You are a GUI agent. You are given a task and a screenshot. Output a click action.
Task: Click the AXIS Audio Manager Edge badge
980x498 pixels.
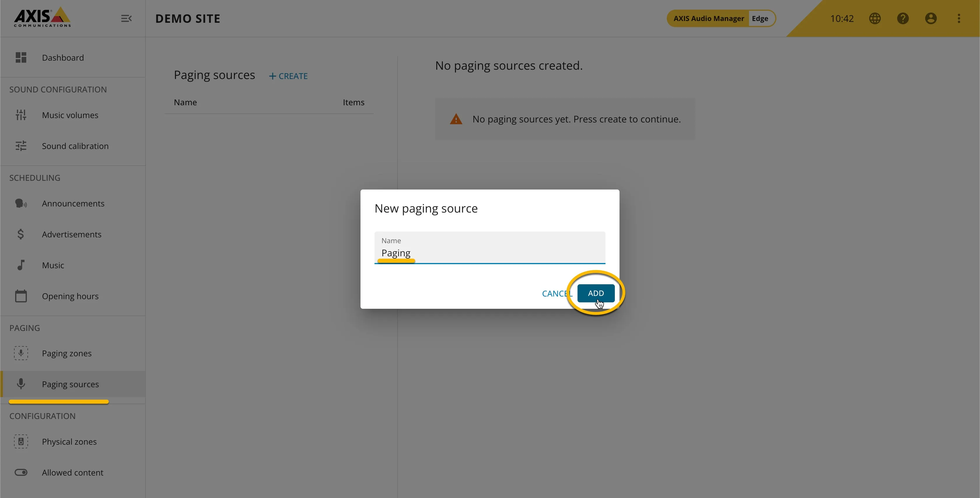[721, 18]
